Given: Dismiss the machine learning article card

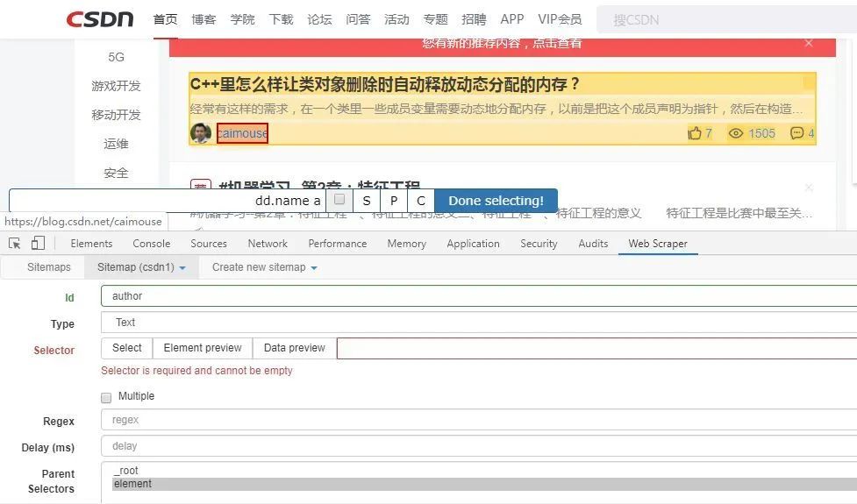Looking at the screenshot, I should pos(809,188).
